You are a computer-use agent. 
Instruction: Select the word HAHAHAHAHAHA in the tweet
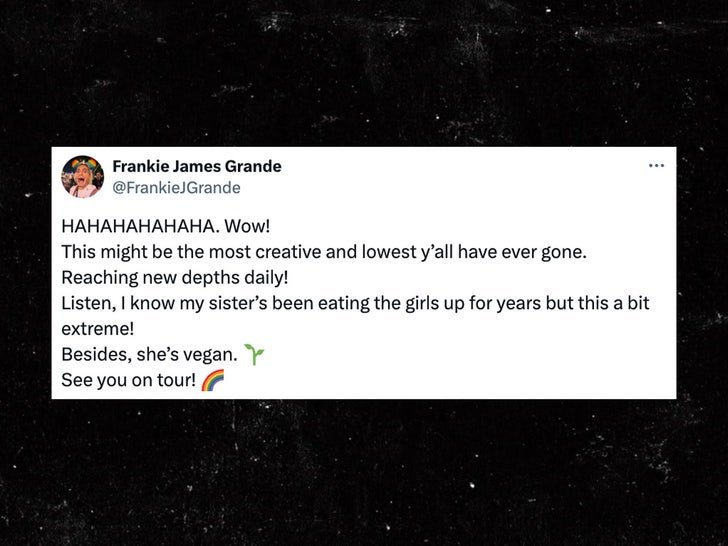pos(140,227)
